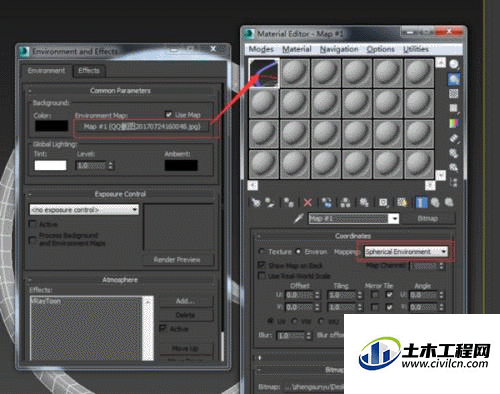Screen dimensions: 500x394
Task: Toggle Process Background and Environment Maps checkbox
Action: [33, 239]
